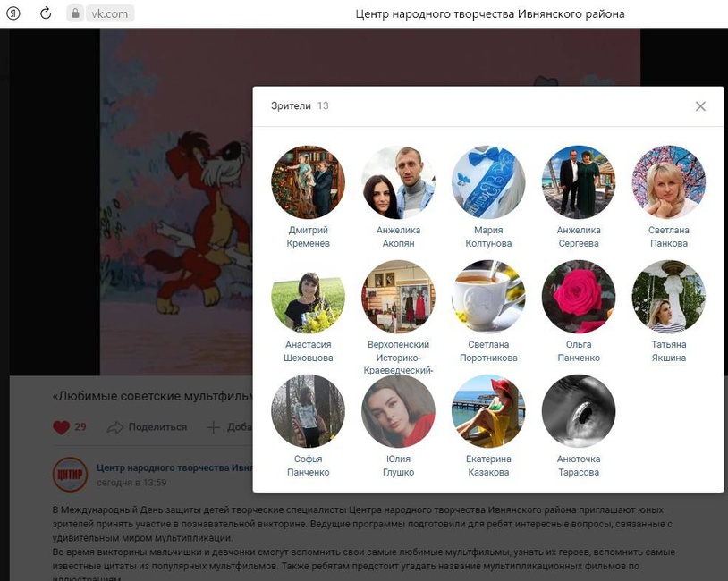Close the Зрители viewers popup
The image size is (728, 581).
700,106
